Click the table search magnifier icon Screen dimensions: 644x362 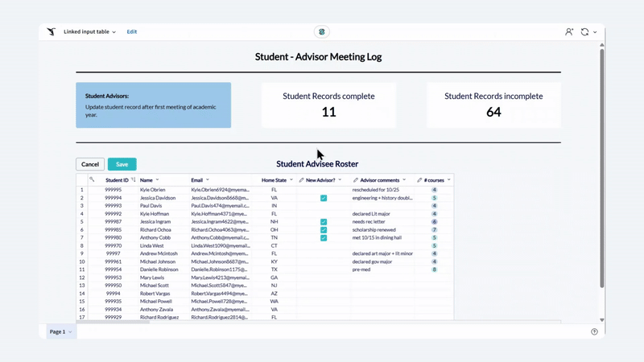pyautogui.click(x=92, y=179)
